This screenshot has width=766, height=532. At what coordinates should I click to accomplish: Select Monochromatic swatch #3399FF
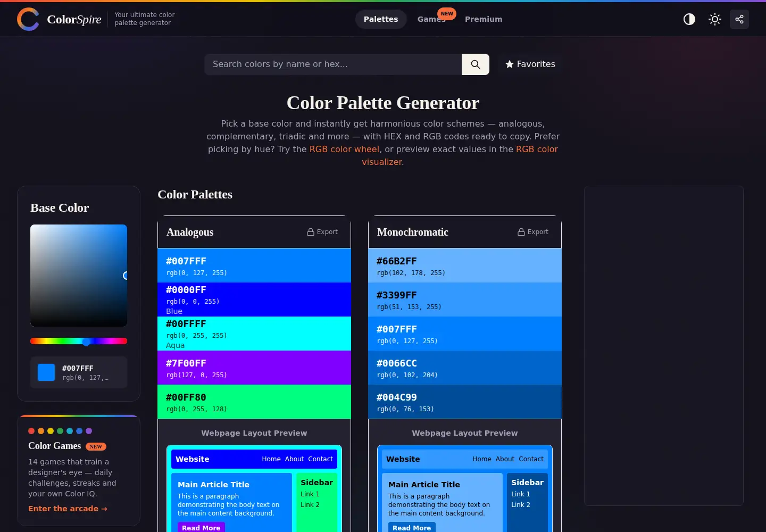tap(465, 300)
